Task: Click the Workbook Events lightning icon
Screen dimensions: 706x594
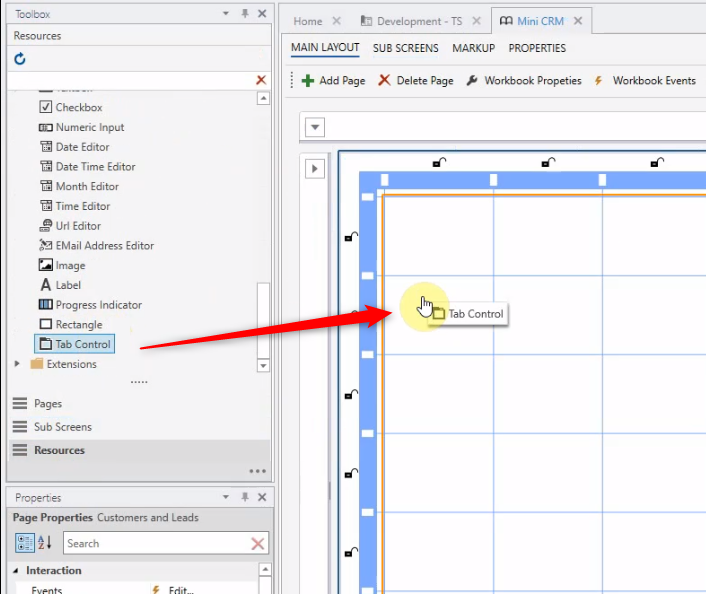Action: [x=599, y=81]
